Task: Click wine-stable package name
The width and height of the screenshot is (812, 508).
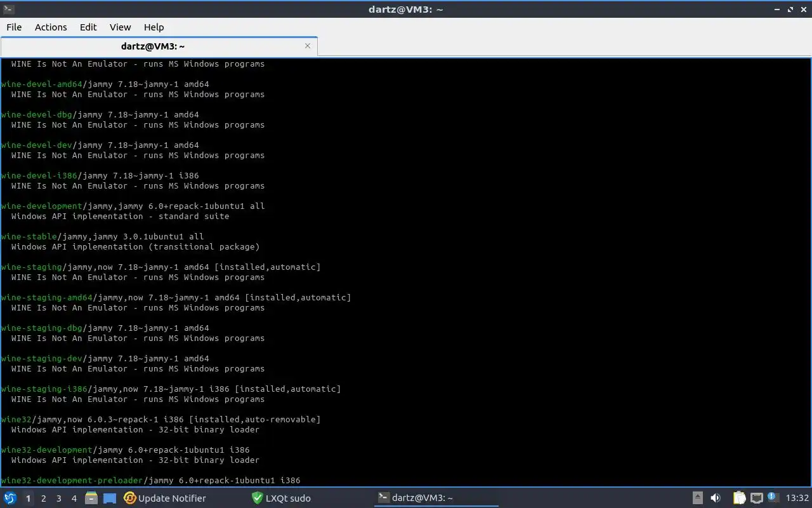Action: [29, 237]
